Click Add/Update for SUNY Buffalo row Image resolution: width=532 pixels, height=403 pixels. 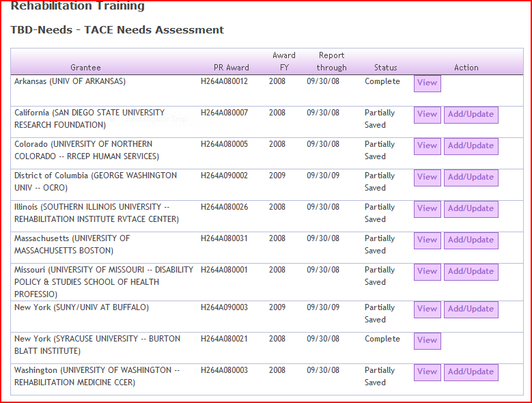click(x=471, y=309)
